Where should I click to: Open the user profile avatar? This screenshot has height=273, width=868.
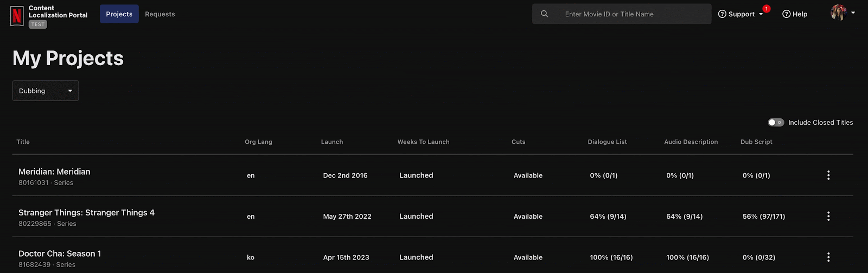(x=838, y=12)
